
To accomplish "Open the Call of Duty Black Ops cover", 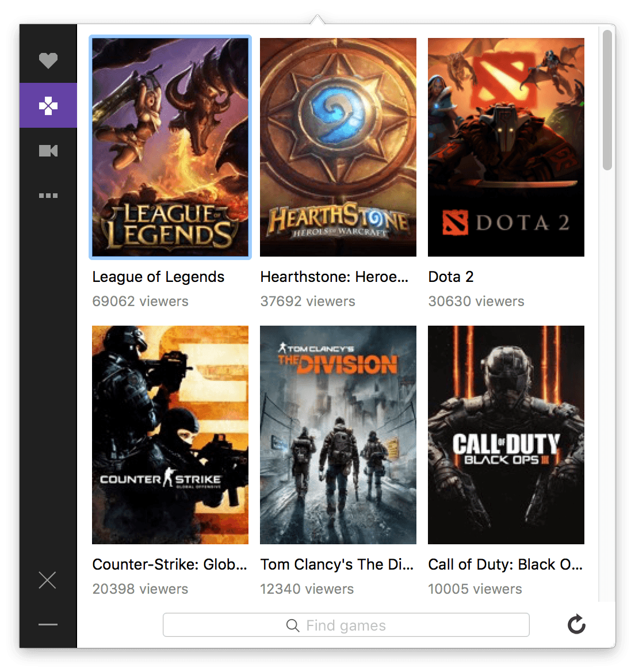I will [x=506, y=435].
